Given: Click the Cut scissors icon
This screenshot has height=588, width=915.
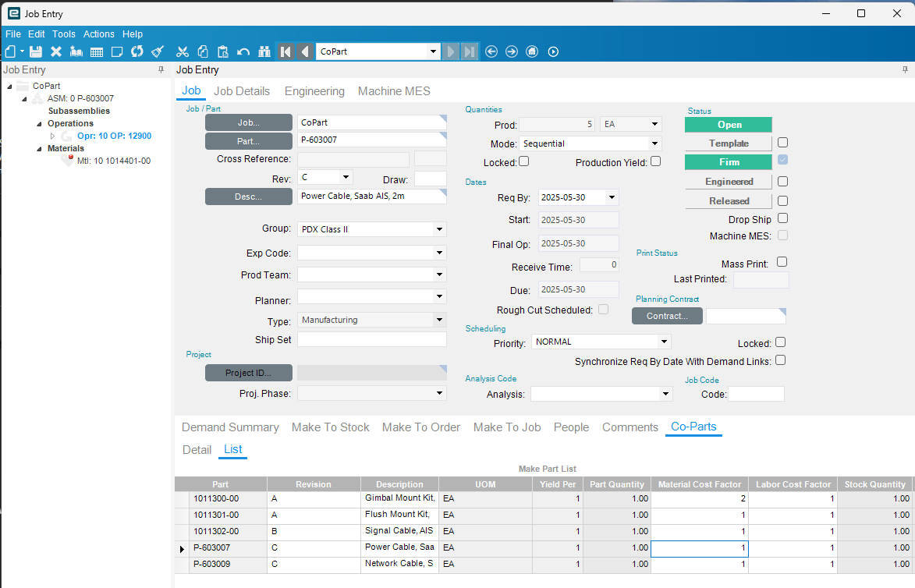Looking at the screenshot, I should [183, 52].
